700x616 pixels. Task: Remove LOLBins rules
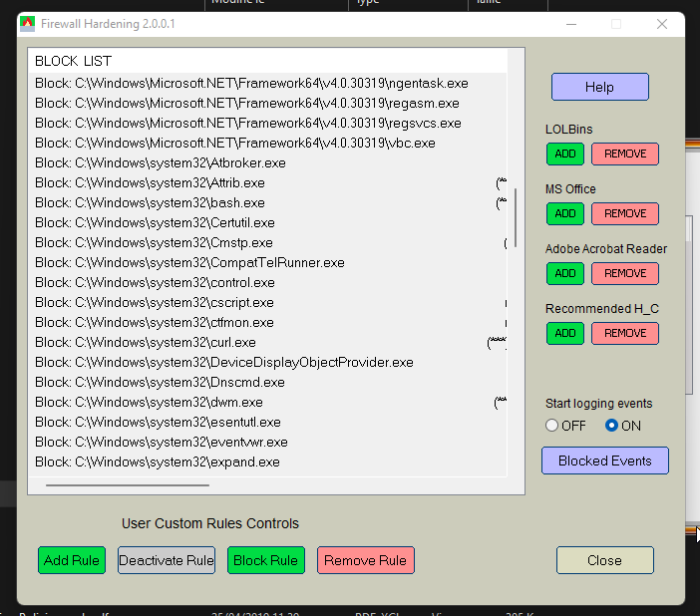(x=624, y=154)
